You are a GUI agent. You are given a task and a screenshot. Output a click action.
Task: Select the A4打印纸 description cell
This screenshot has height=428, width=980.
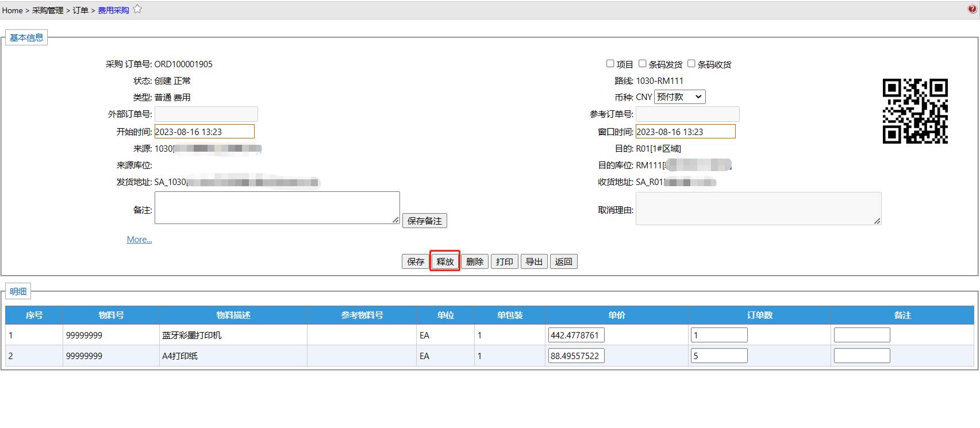pyautogui.click(x=233, y=356)
